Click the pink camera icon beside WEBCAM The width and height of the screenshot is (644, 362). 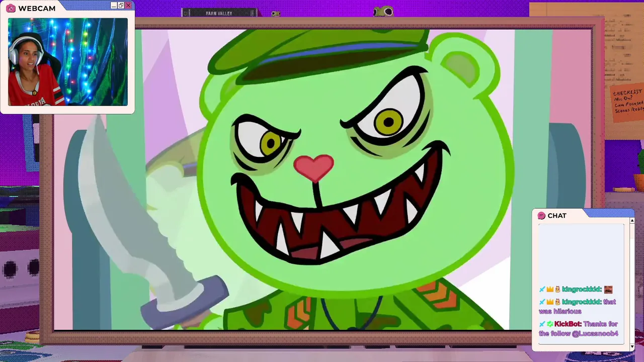click(11, 9)
